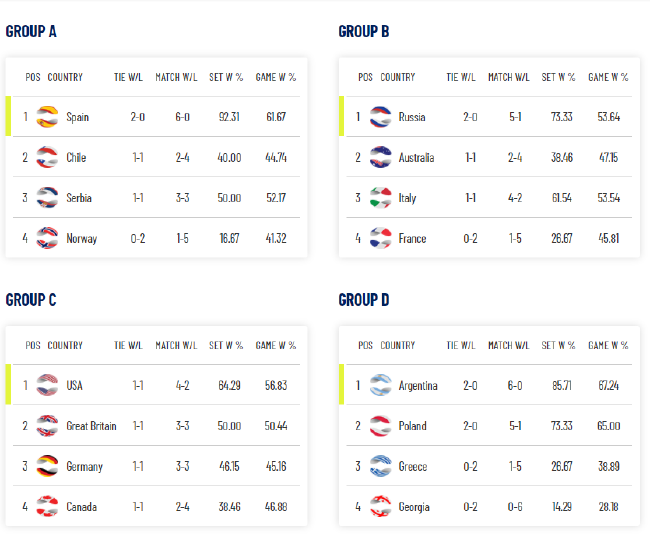Click the Chile flag icon
The image size is (650, 550).
(47, 157)
